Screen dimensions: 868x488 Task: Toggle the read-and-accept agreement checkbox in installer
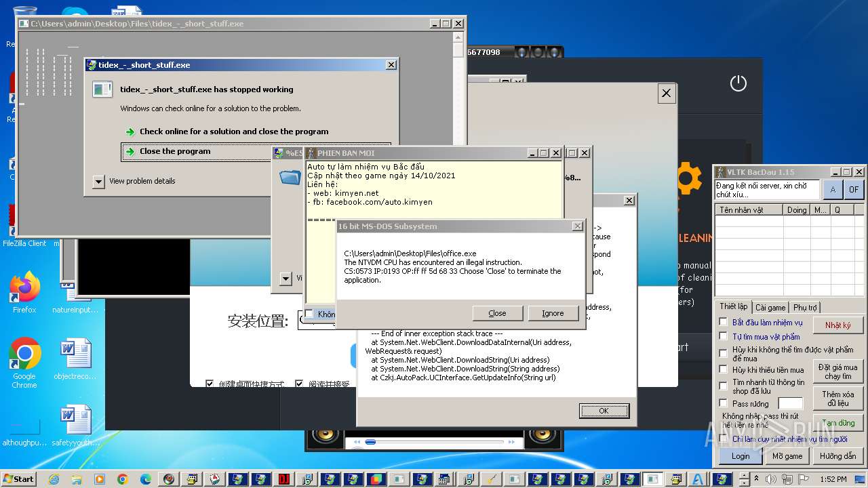pos(299,384)
